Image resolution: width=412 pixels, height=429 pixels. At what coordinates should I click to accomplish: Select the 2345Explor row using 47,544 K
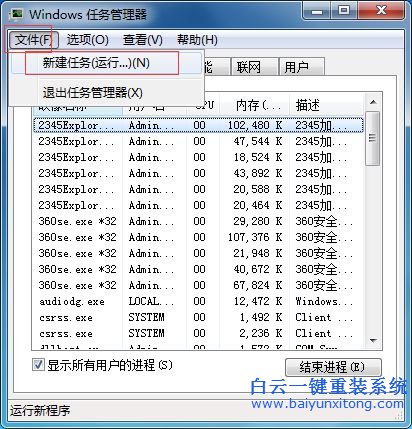tap(198, 141)
